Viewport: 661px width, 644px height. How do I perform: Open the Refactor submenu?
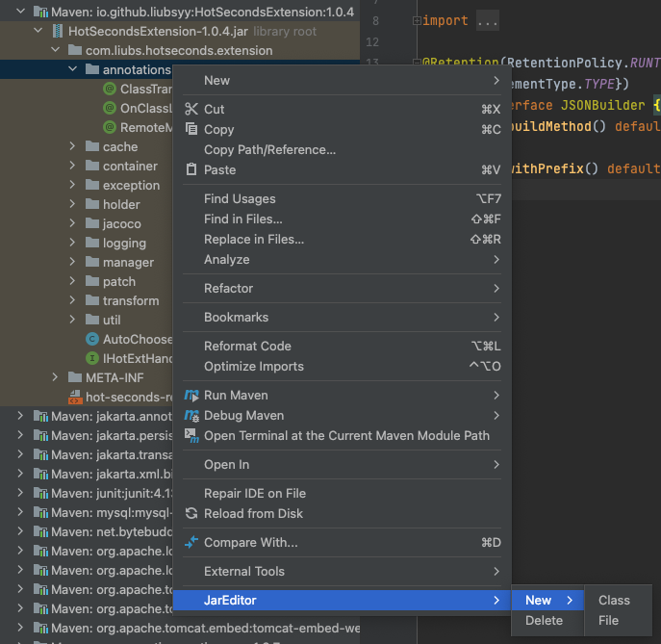[x=342, y=289]
